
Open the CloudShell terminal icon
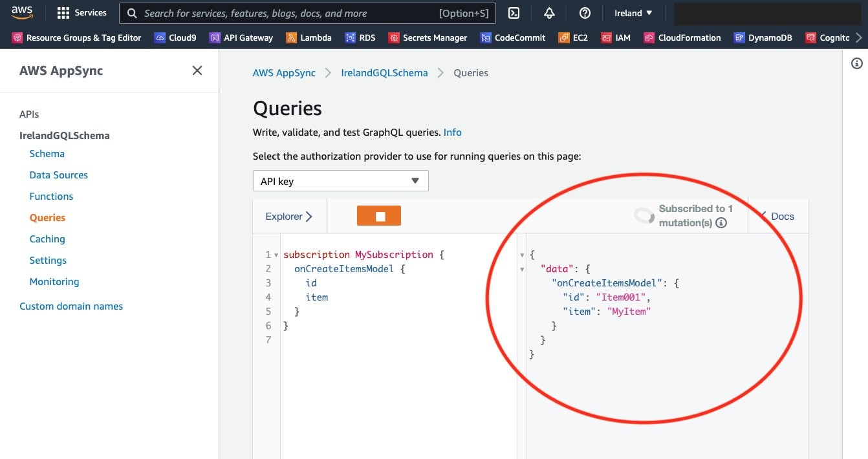(514, 13)
